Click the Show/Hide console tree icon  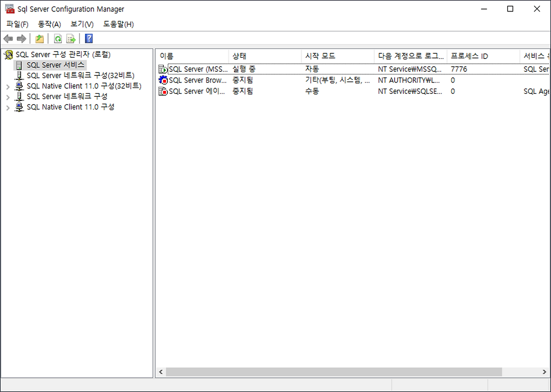click(39, 39)
